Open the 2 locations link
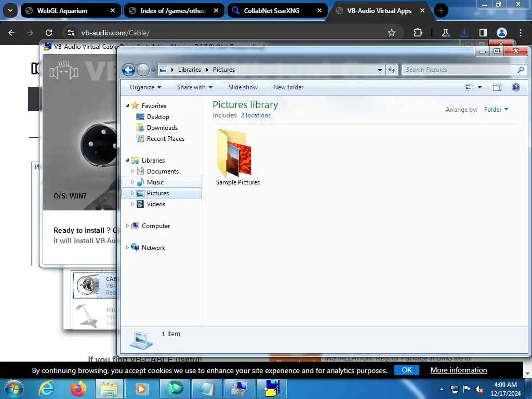The height and width of the screenshot is (399, 532). (x=256, y=115)
